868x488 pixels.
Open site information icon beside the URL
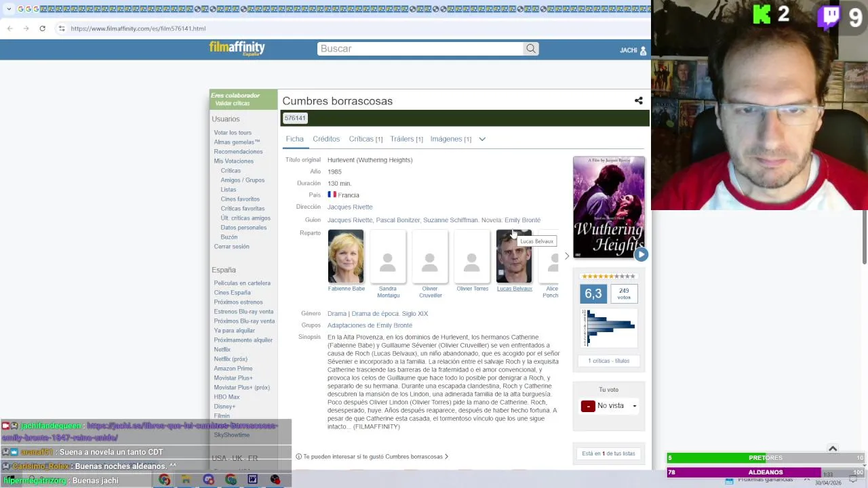(x=62, y=28)
